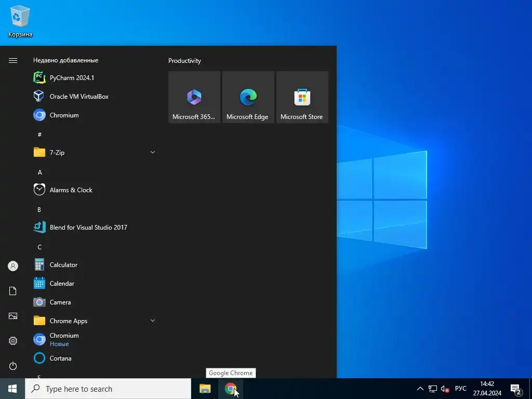Open the Calculator app
Screen dimensions: 532x399
95,264
